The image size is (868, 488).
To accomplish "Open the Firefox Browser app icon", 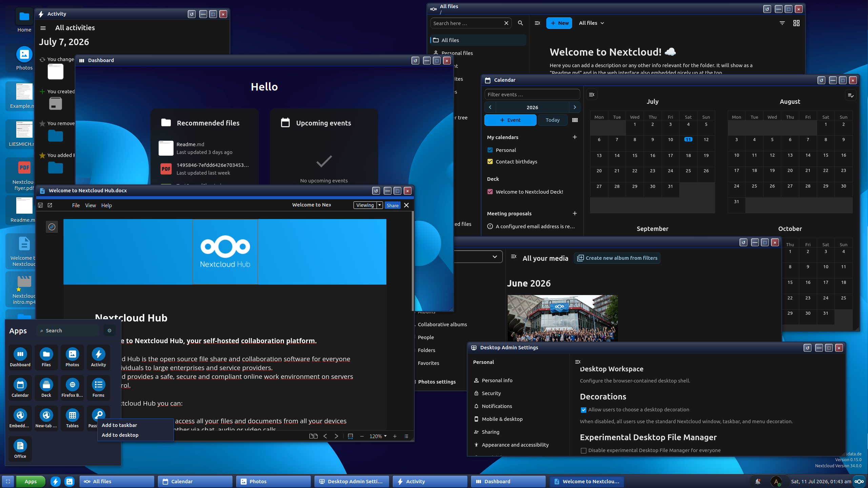I will [72, 388].
